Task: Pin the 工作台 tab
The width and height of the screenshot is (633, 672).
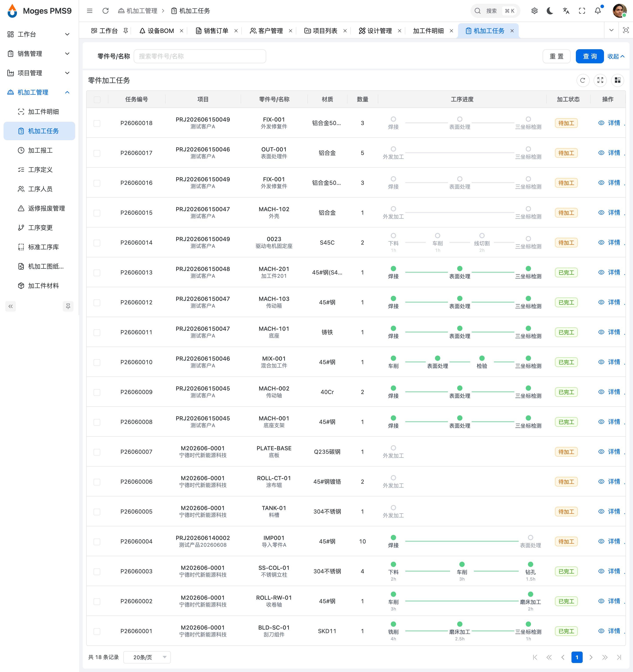Action: pyautogui.click(x=126, y=31)
